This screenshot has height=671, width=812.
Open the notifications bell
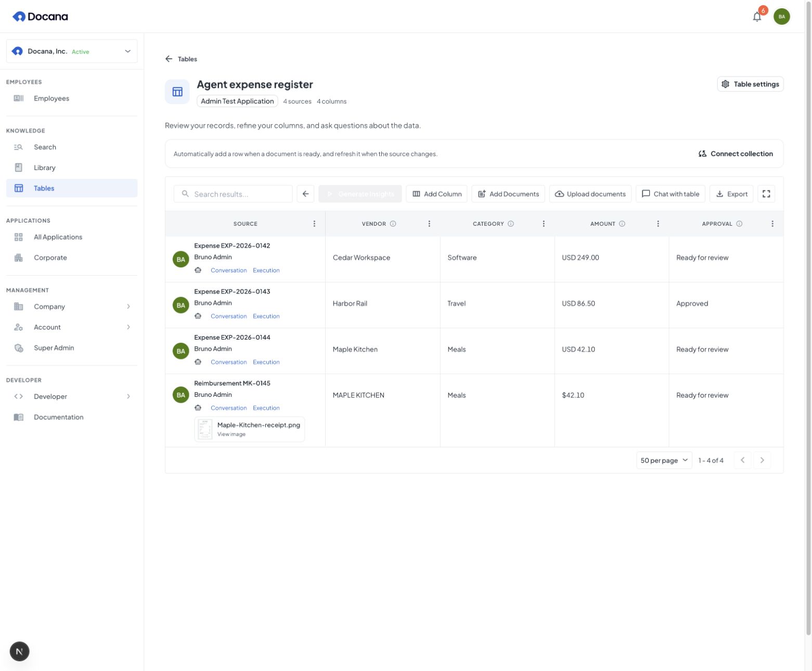(757, 17)
